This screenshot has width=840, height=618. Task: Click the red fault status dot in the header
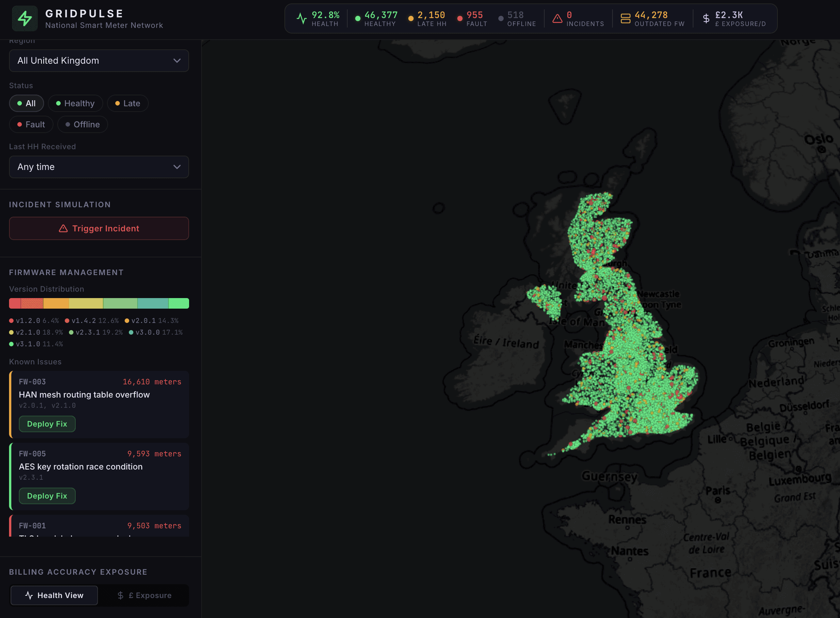[460, 18]
